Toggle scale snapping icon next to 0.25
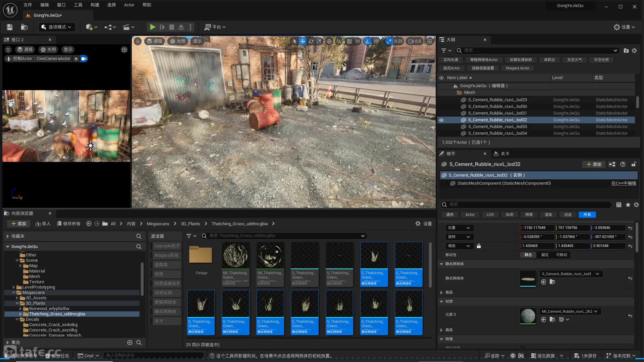This screenshot has height=362, width=644. [x=389, y=41]
